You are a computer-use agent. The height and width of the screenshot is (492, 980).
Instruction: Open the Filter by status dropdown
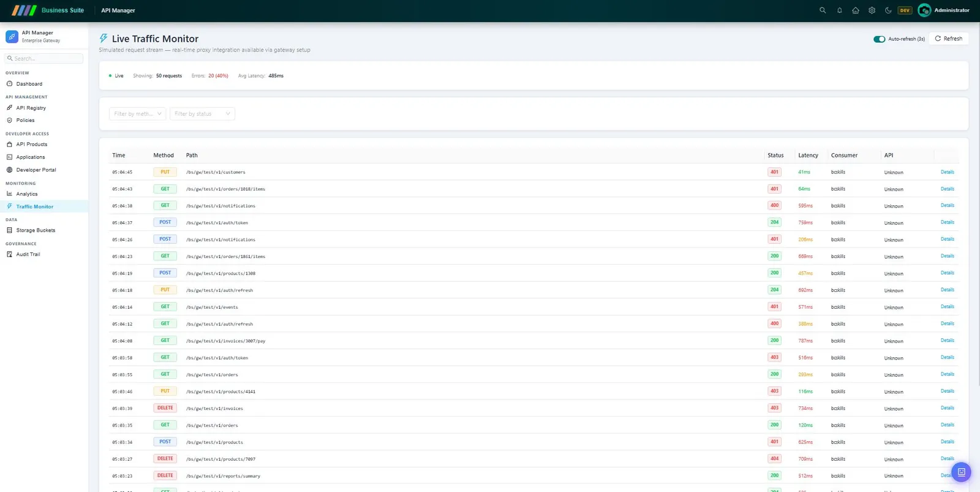pos(202,114)
